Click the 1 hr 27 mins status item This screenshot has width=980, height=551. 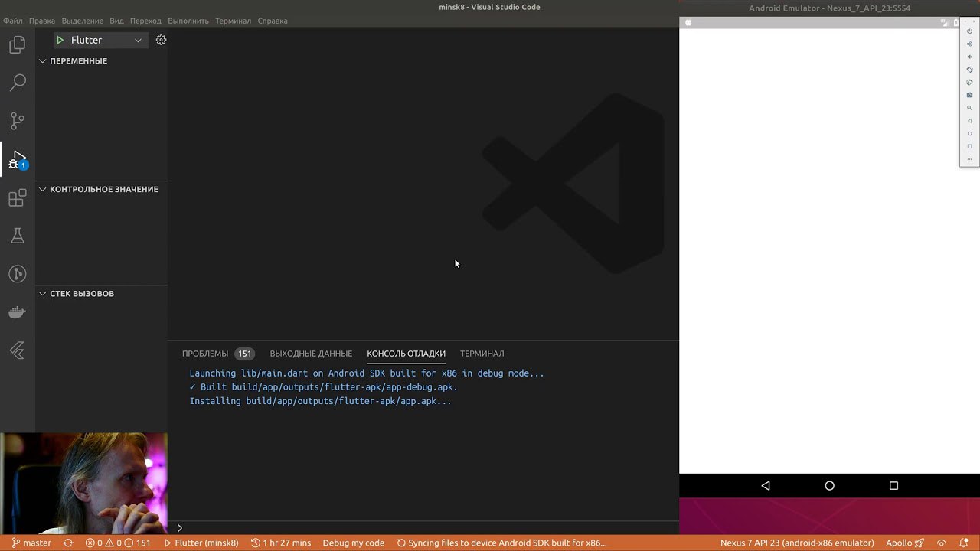pyautogui.click(x=281, y=543)
